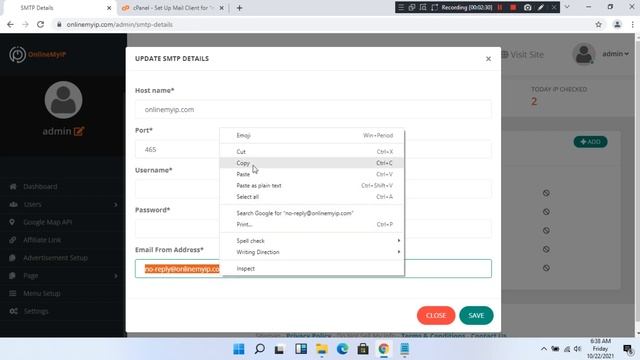The image size is (640, 360).
Task: Close the recording toolbar
Action: pyautogui.click(x=554, y=7)
